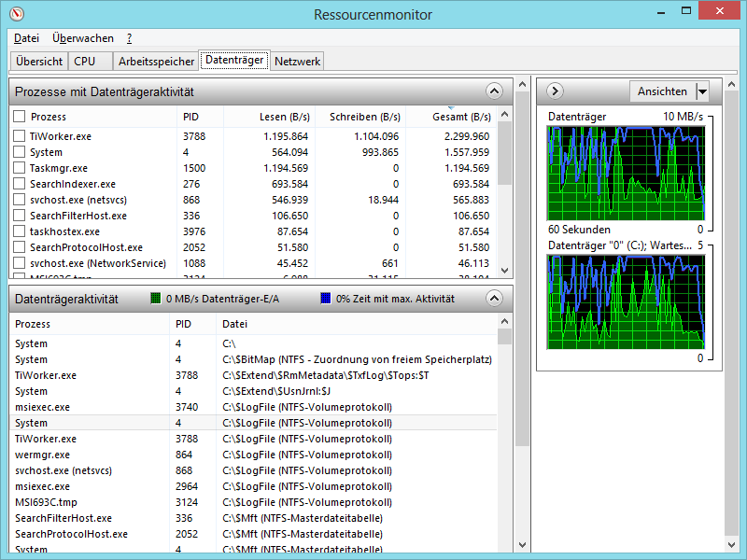The image size is (747, 560).
Task: Click the green Datenträger-E/A legend square
Action: tap(156, 299)
